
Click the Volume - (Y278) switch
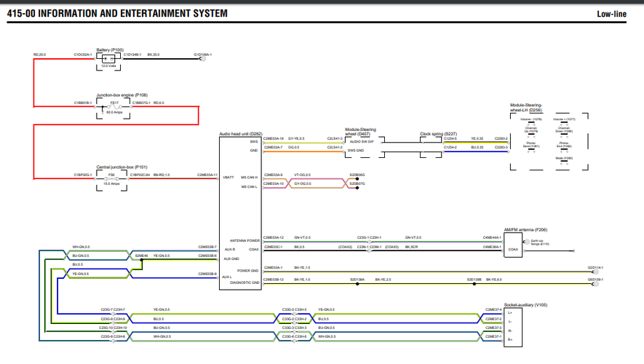pyautogui.click(x=531, y=122)
